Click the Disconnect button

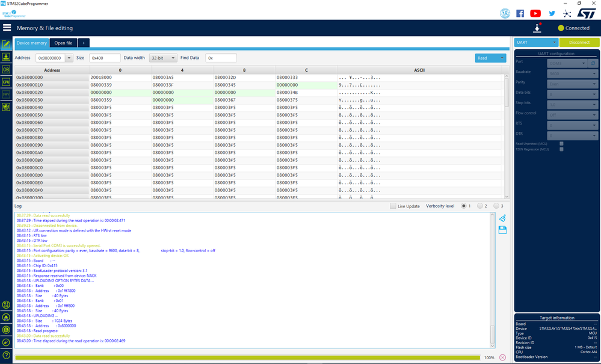[x=579, y=42]
